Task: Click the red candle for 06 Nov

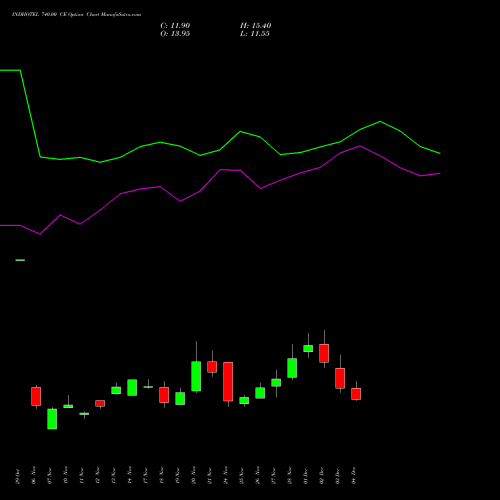Action: pos(36,396)
